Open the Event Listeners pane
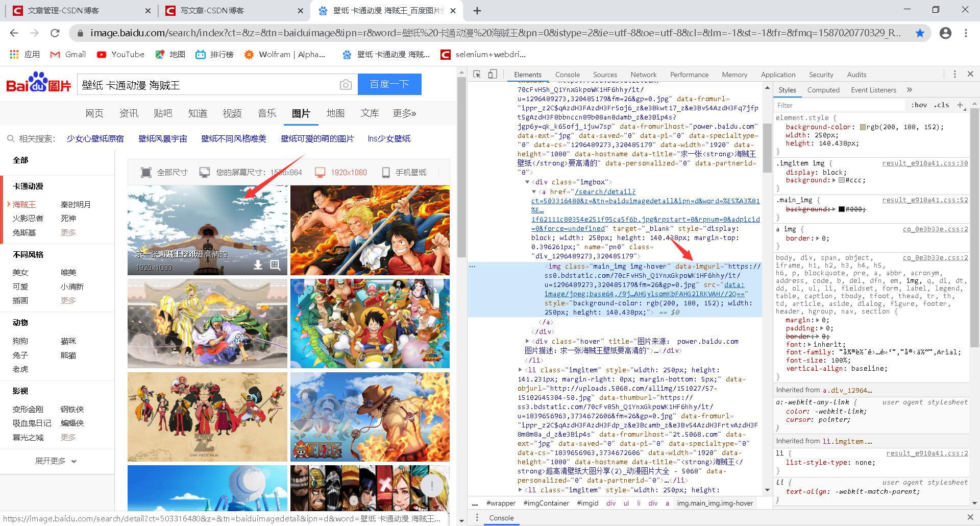The height and width of the screenshot is (526, 980). tap(874, 90)
